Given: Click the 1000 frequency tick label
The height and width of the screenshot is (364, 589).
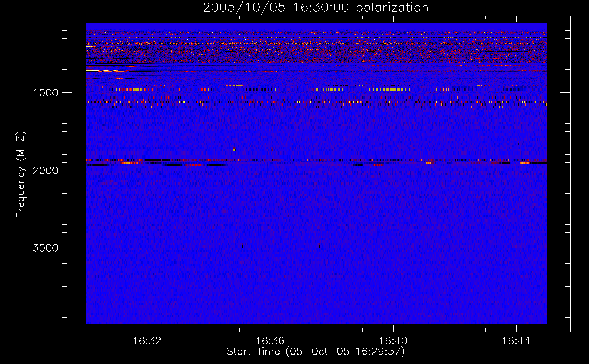Looking at the screenshot, I should (46, 93).
